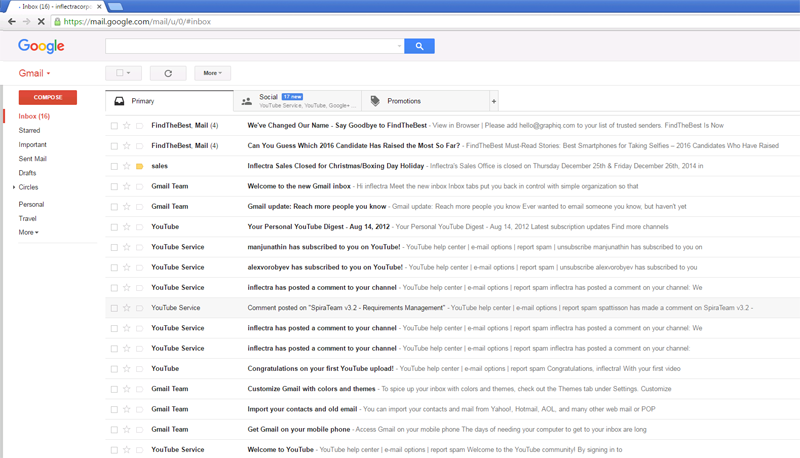Click the yellow importance marker on sales email
The image size is (800, 458).
(x=139, y=166)
